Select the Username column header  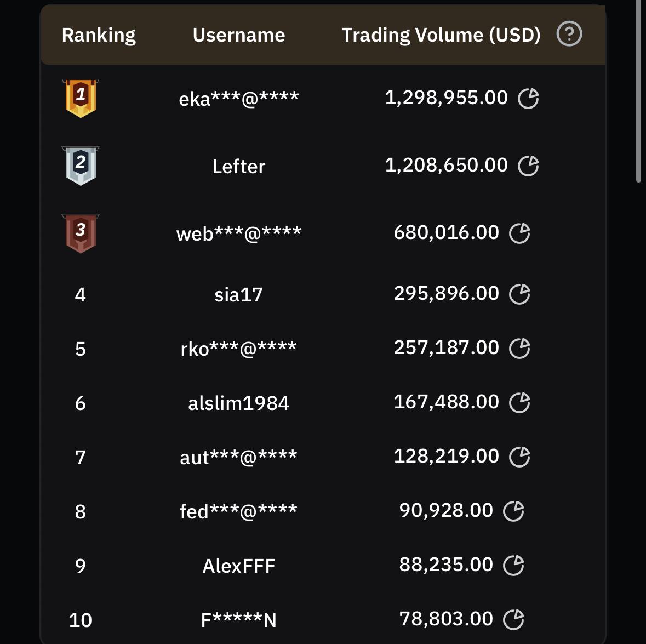[239, 36]
